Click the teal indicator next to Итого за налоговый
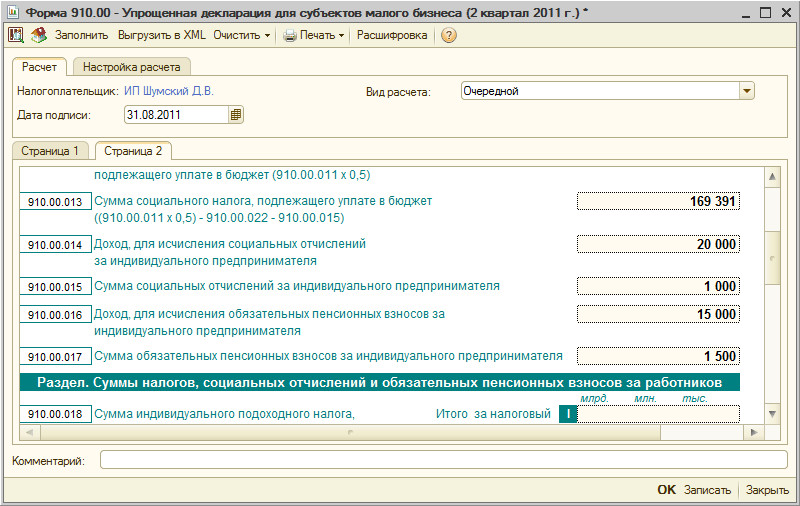 567,414
